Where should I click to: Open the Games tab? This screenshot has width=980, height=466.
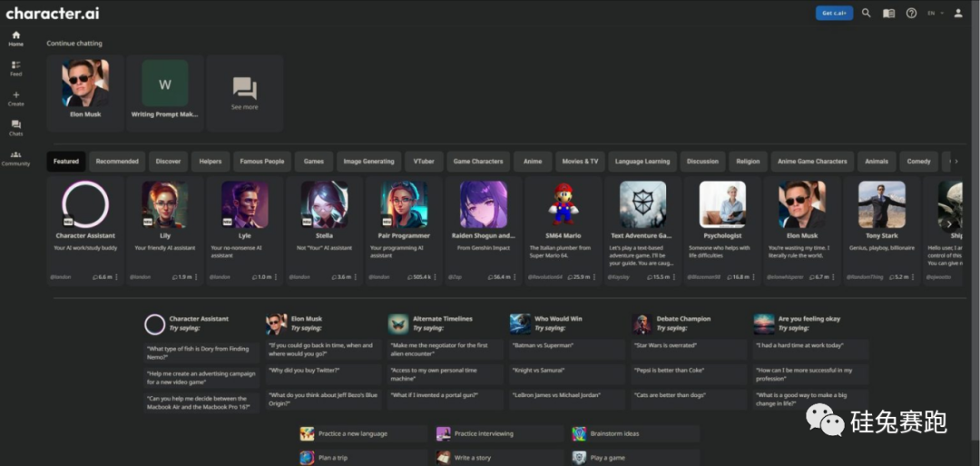[314, 162]
